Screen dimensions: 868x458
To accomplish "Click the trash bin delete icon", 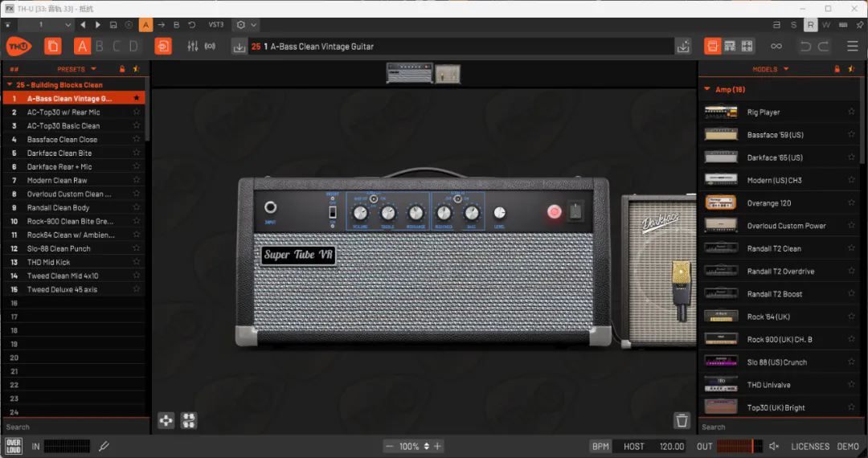I will (x=682, y=420).
